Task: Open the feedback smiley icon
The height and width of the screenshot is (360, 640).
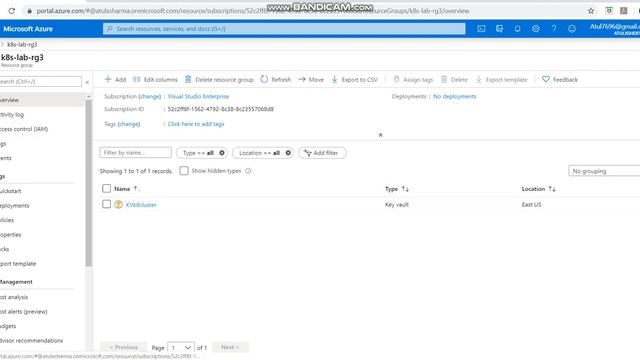Action: [x=572, y=29]
